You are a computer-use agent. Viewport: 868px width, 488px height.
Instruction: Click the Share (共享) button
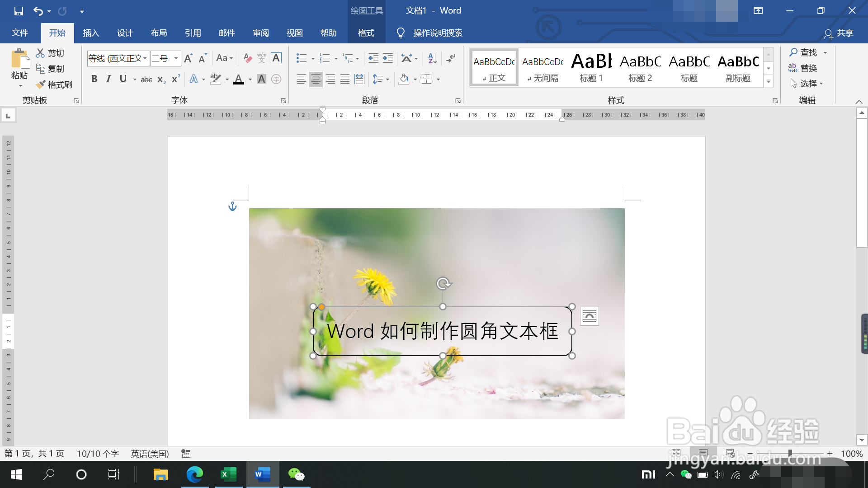(839, 33)
